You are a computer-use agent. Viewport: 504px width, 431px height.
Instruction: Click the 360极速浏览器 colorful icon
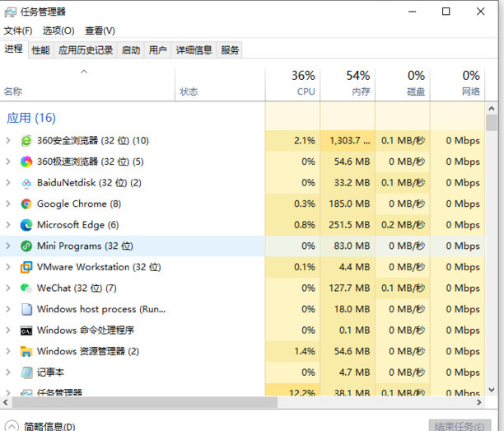(26, 162)
